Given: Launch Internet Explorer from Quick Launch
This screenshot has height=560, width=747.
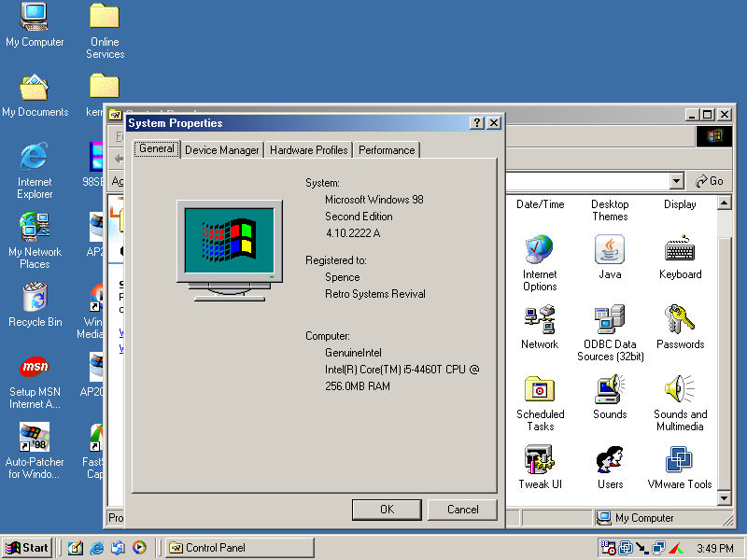Looking at the screenshot, I should (x=97, y=548).
